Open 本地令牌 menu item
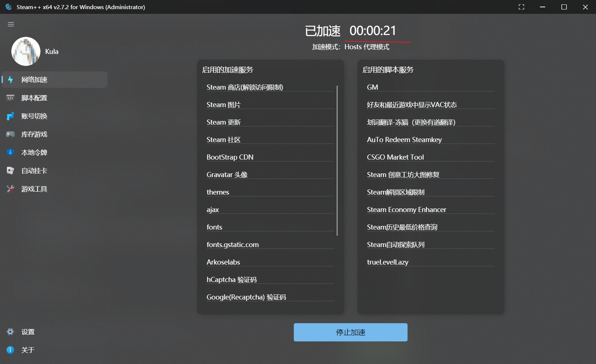596x364 pixels. (55, 152)
